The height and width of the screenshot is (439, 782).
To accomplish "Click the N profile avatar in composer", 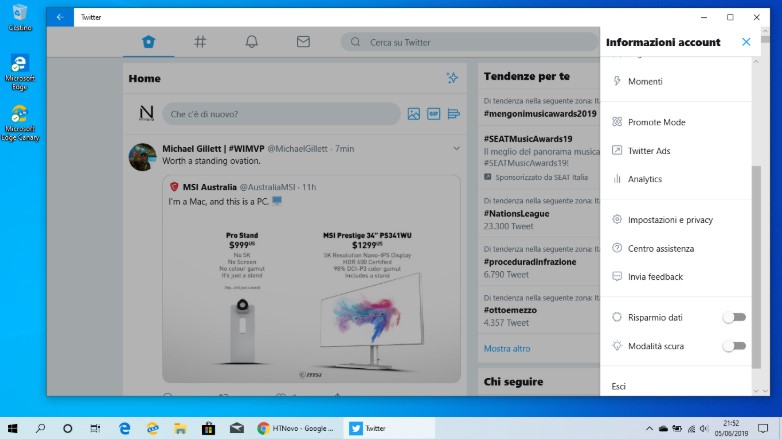I will [147, 113].
